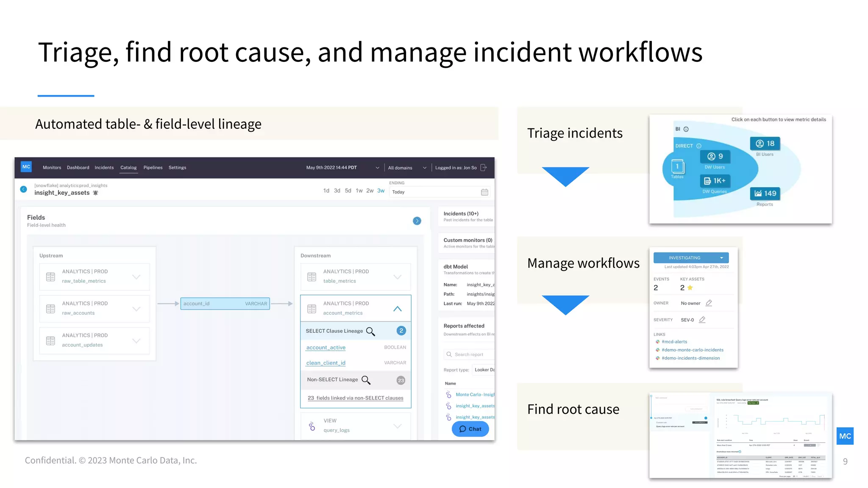
Task: Click the 9 DW Users metric button
Action: 715,156
